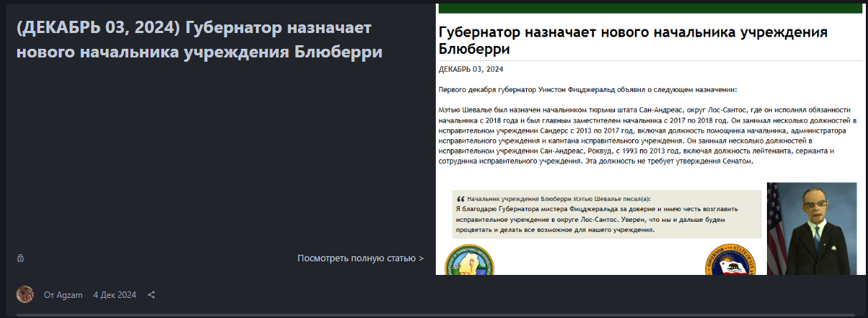Screen dimensions: 868x318
Task: Click the post date 4 Дек 2024
Action: tap(115, 295)
